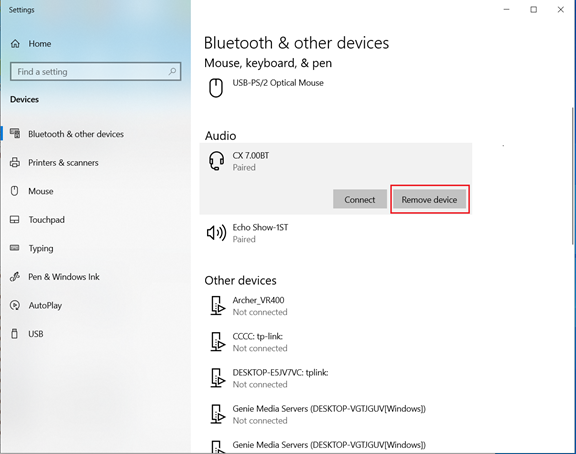Select the USB sidebar icon
This screenshot has height=454, width=576.
[15, 334]
